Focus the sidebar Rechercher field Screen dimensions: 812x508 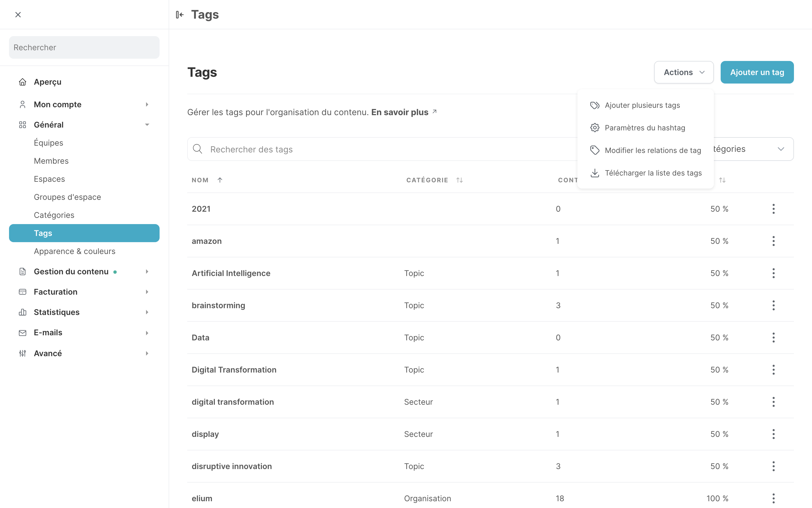(84, 47)
